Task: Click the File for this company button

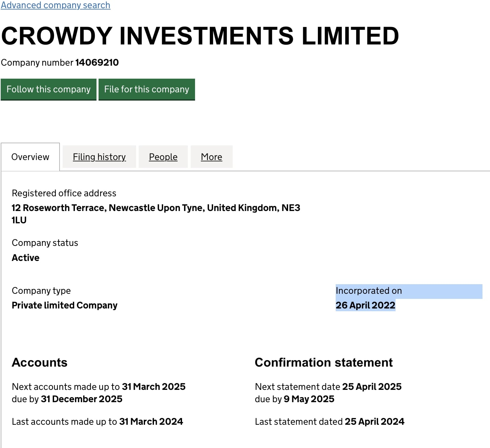Action: 147,89
